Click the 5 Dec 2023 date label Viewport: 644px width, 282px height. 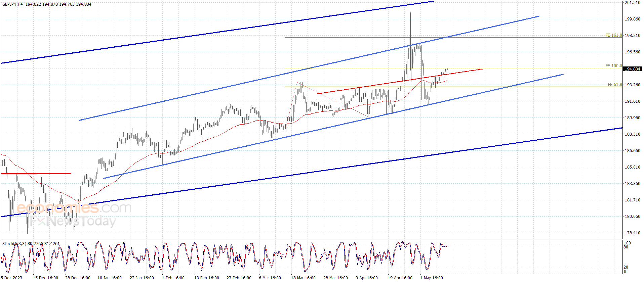pyautogui.click(x=11, y=278)
